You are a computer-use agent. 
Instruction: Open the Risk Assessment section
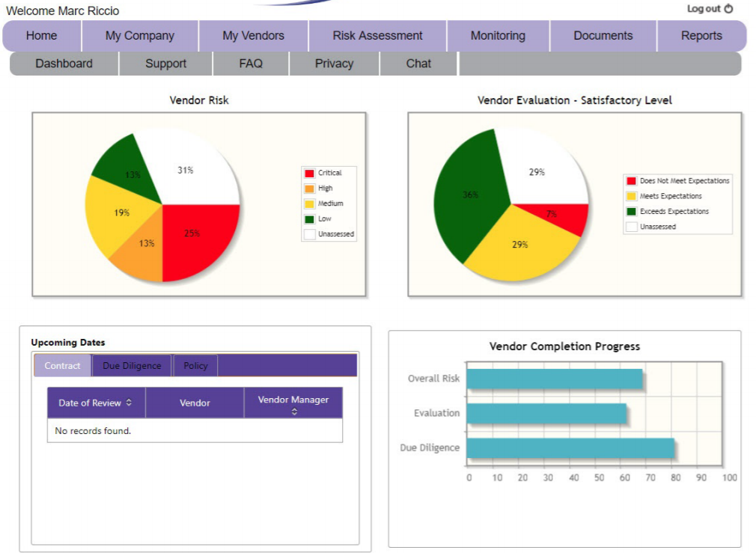click(x=377, y=35)
